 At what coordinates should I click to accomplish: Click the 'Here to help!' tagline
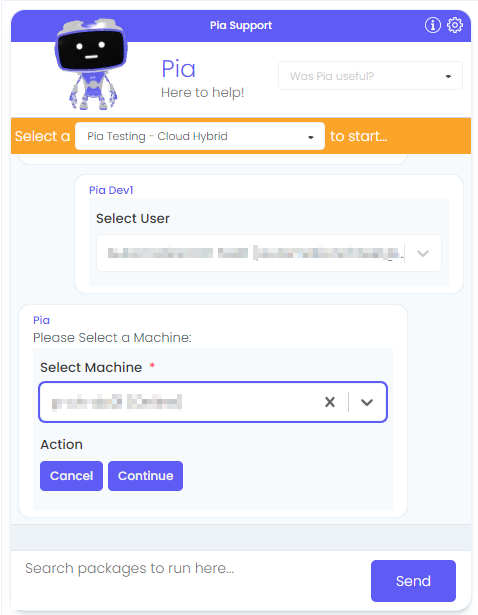[x=203, y=93]
